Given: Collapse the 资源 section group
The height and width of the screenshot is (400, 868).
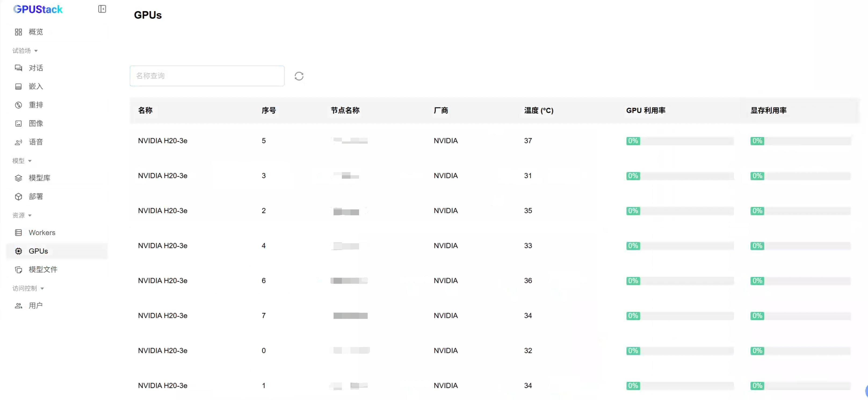Looking at the screenshot, I should pyautogui.click(x=30, y=216).
